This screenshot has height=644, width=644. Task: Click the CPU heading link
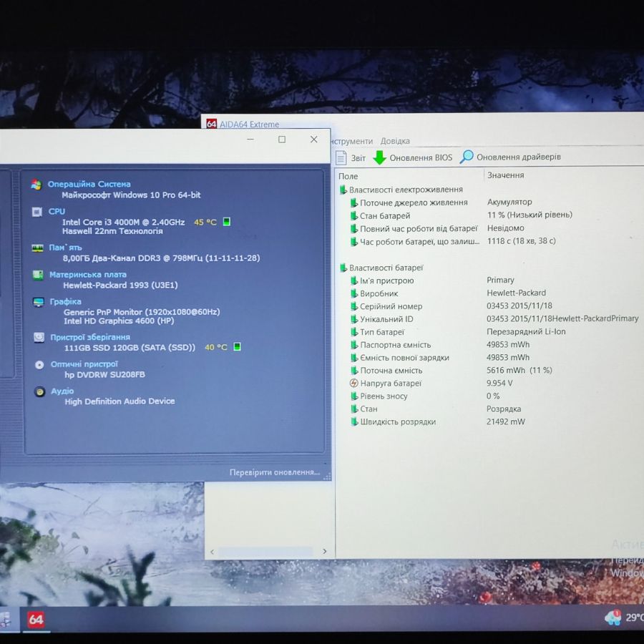click(57, 212)
